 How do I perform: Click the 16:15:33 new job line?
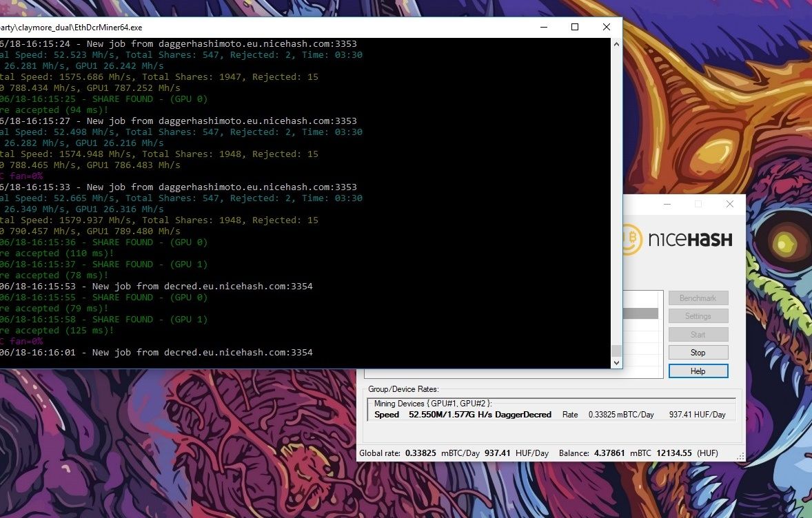pyautogui.click(x=178, y=187)
